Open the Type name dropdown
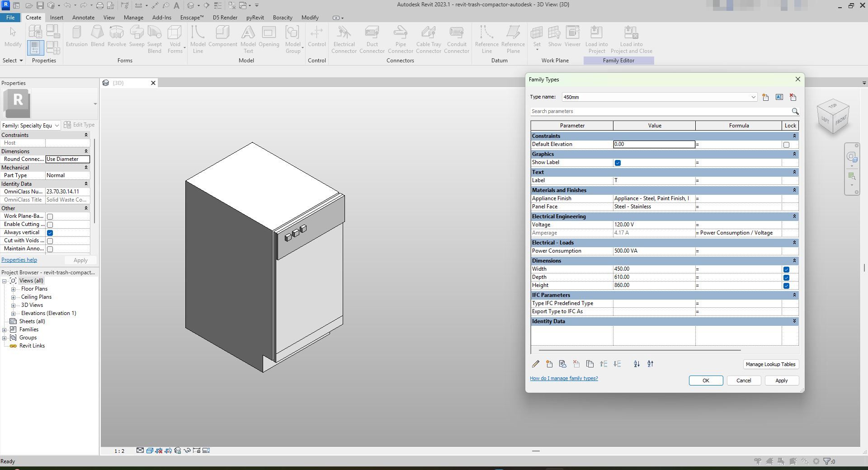The width and height of the screenshot is (868, 470). 753,97
